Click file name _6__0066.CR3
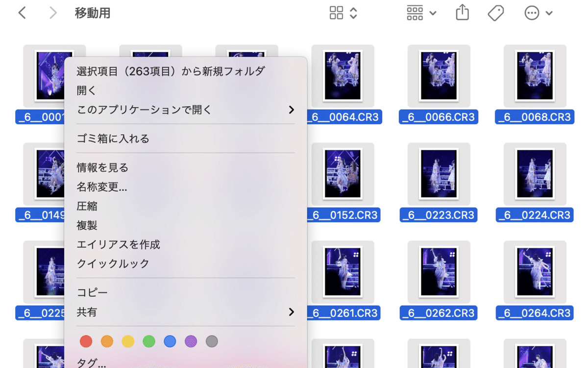Viewport: 588px width, 368px height. click(439, 117)
